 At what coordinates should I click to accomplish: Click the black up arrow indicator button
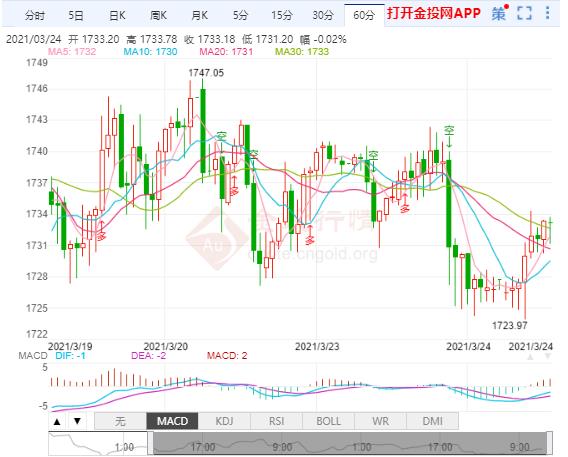57,422
